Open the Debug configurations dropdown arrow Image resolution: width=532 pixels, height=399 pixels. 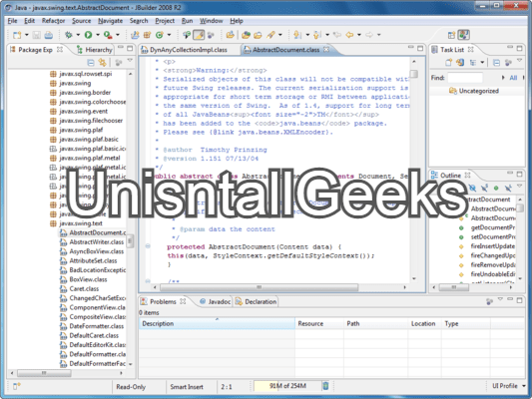[x=78, y=35]
